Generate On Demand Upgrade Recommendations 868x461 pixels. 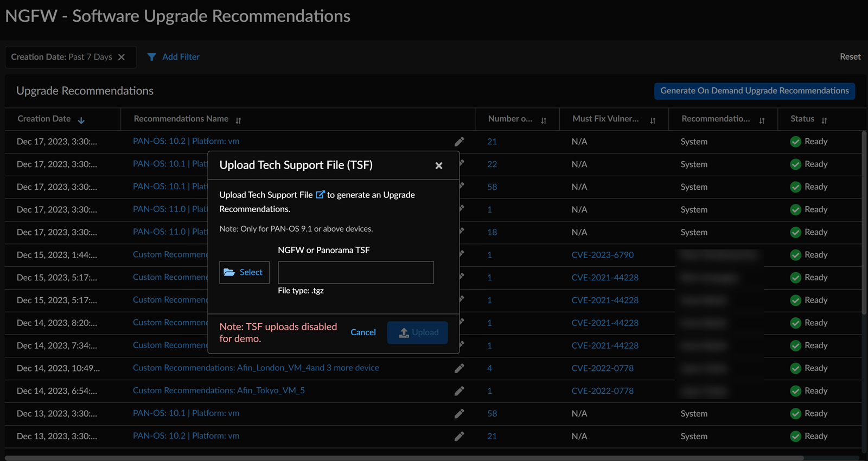pyautogui.click(x=754, y=91)
